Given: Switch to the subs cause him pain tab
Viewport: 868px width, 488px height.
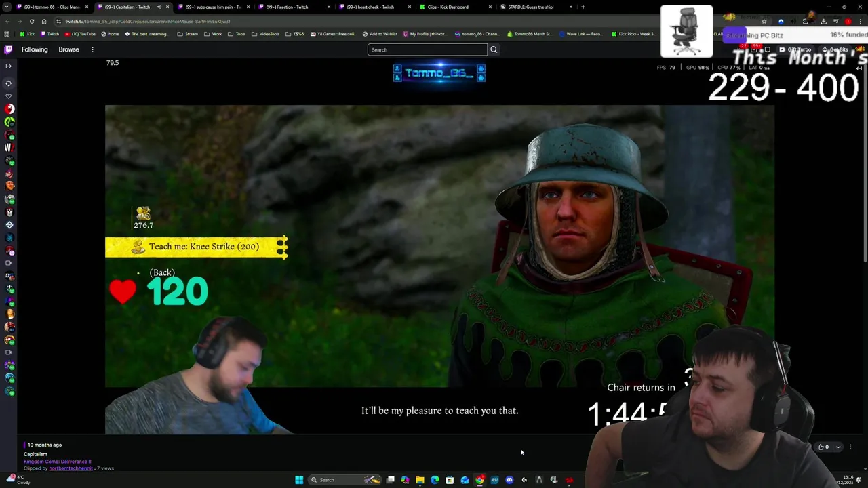Looking at the screenshot, I should pyautogui.click(x=213, y=7).
